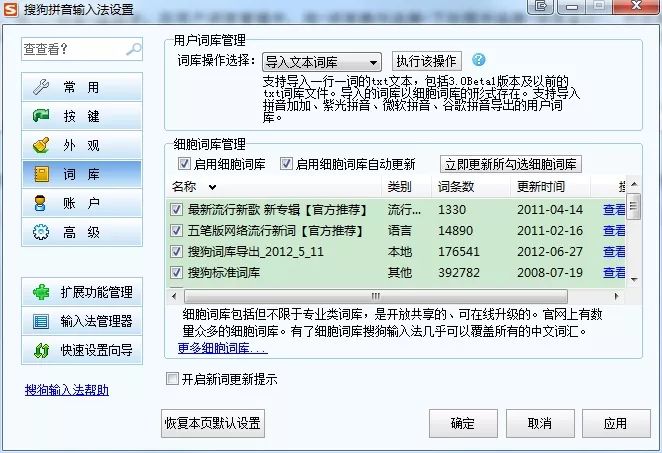Screen dimensions: 662x453
Task: Click the 执行该操作 button
Action: click(426, 61)
